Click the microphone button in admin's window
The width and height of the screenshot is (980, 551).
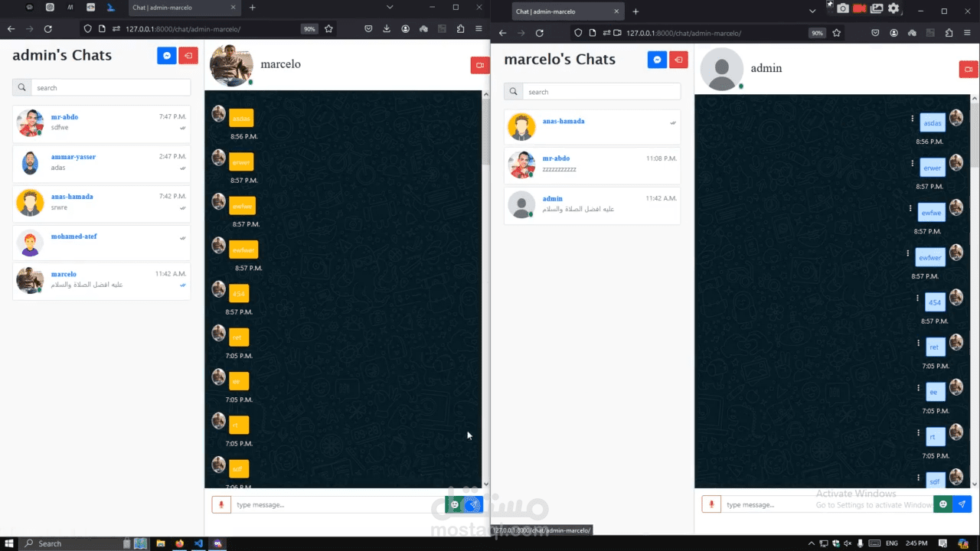click(221, 504)
